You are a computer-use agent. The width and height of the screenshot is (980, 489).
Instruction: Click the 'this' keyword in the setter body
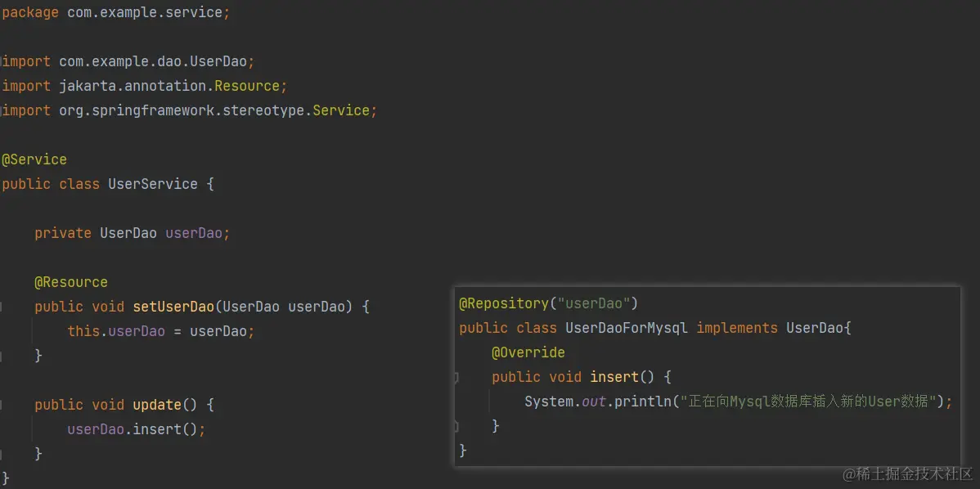(x=83, y=331)
